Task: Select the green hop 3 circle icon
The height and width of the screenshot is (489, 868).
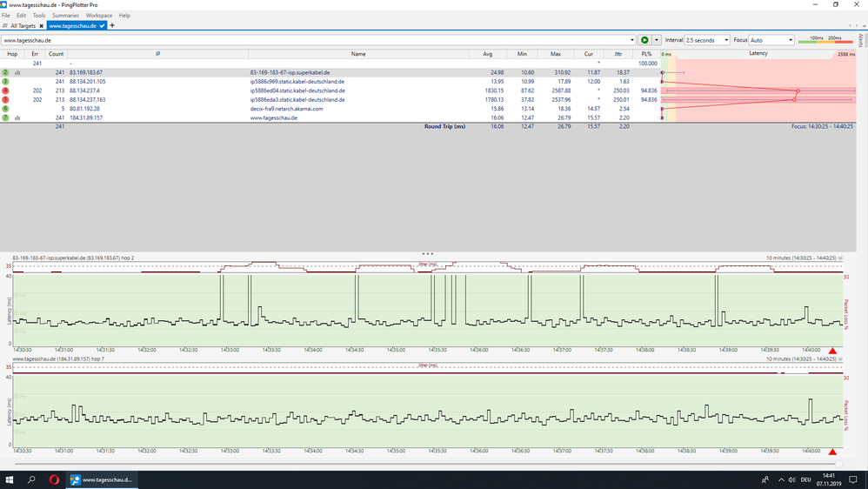Action: tap(6, 82)
